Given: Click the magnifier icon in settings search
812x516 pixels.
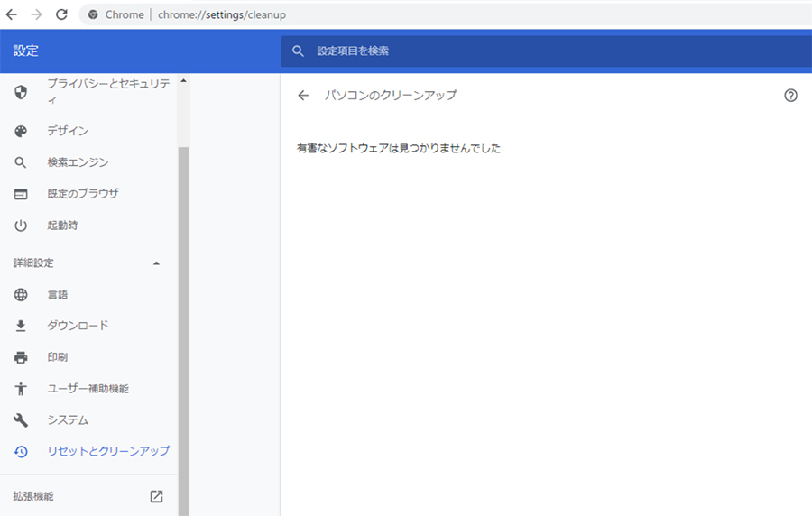Looking at the screenshot, I should 298,51.
